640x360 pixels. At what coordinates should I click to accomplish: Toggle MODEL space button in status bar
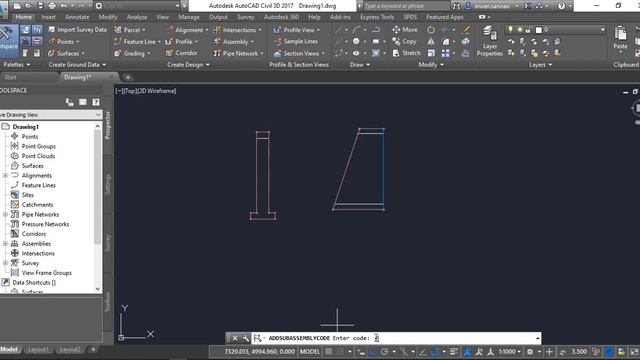(x=310, y=351)
